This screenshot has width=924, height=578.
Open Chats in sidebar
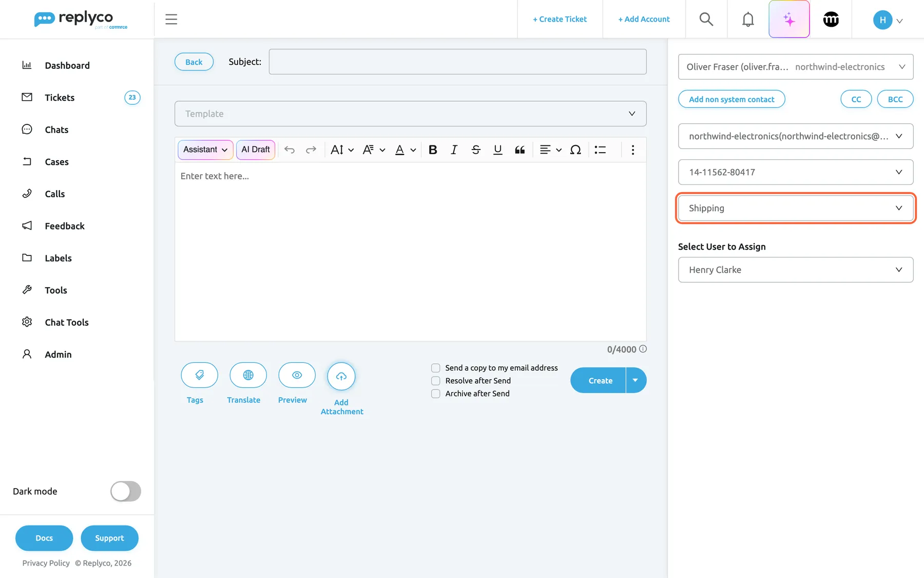tap(56, 129)
